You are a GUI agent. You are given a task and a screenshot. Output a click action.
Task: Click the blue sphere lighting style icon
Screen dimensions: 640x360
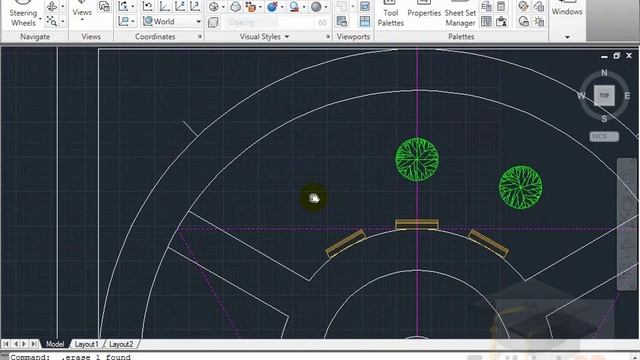pos(272,7)
